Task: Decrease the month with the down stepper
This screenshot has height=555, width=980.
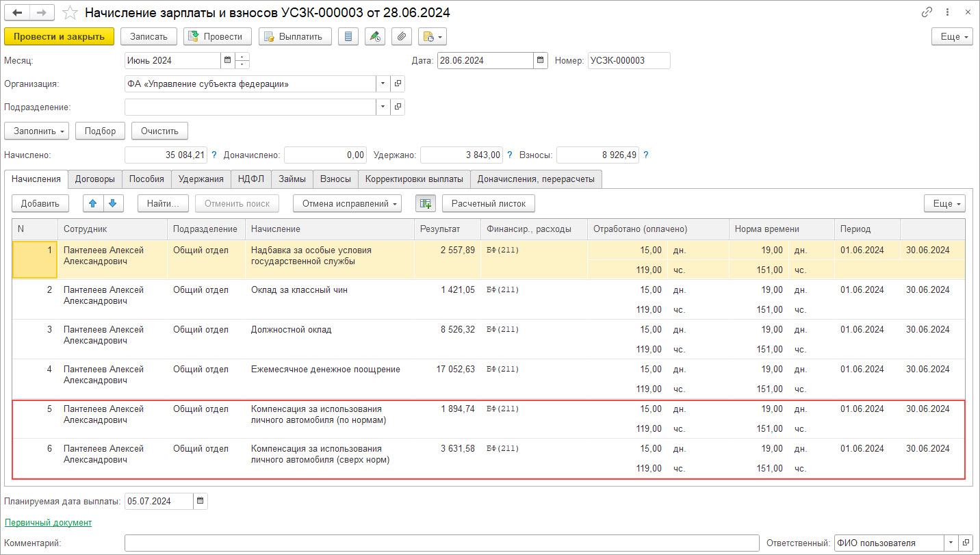Action: [x=242, y=64]
